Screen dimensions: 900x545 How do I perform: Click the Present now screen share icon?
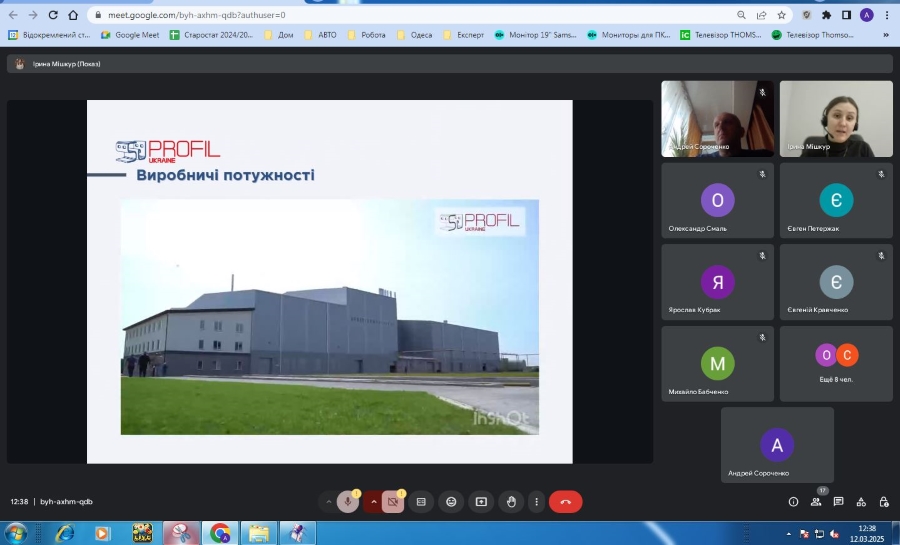481,502
